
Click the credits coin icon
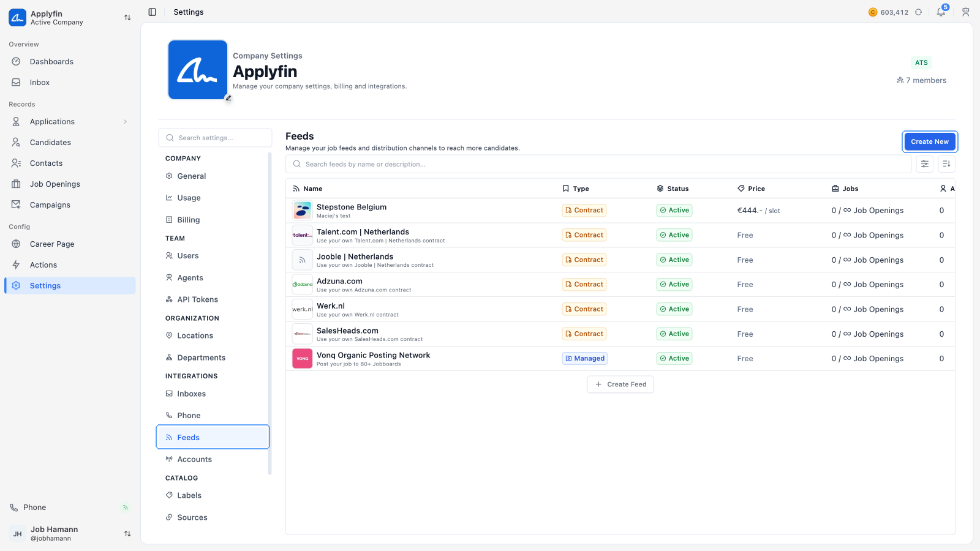pos(873,12)
